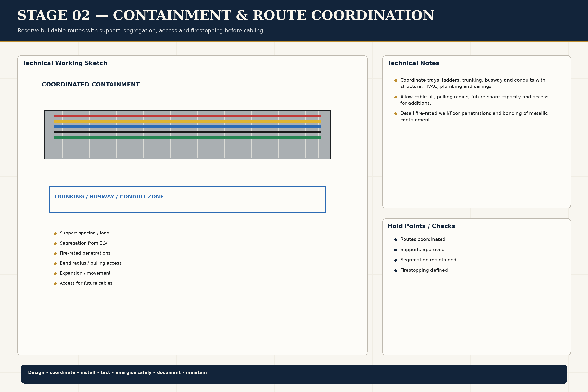
Task: Click the blue cable line in tray
Action: point(187,127)
